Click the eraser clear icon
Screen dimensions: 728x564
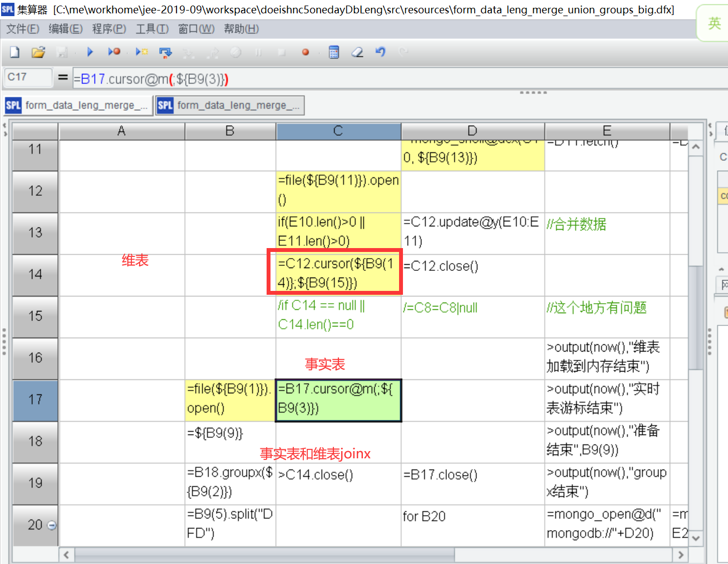(357, 52)
